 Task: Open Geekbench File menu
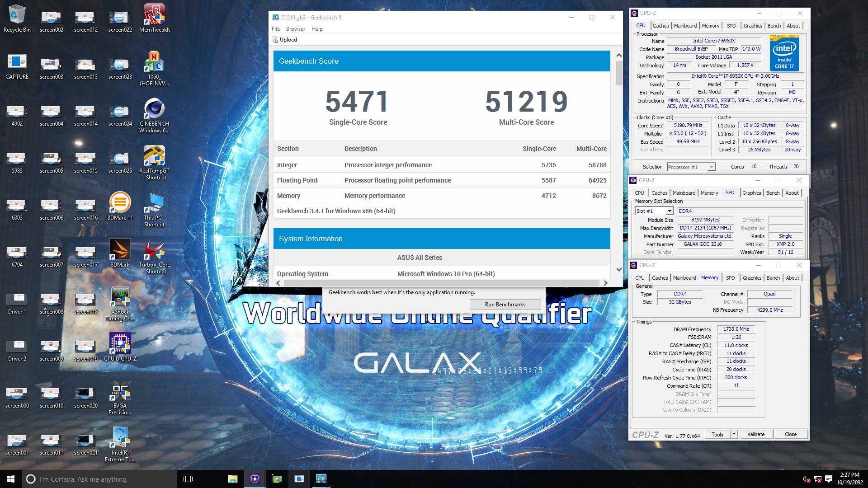click(x=276, y=29)
